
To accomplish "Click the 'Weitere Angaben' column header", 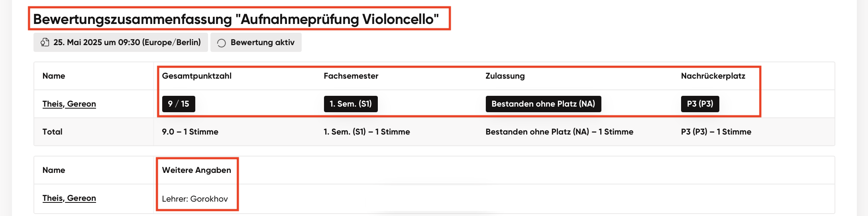I will (x=196, y=170).
